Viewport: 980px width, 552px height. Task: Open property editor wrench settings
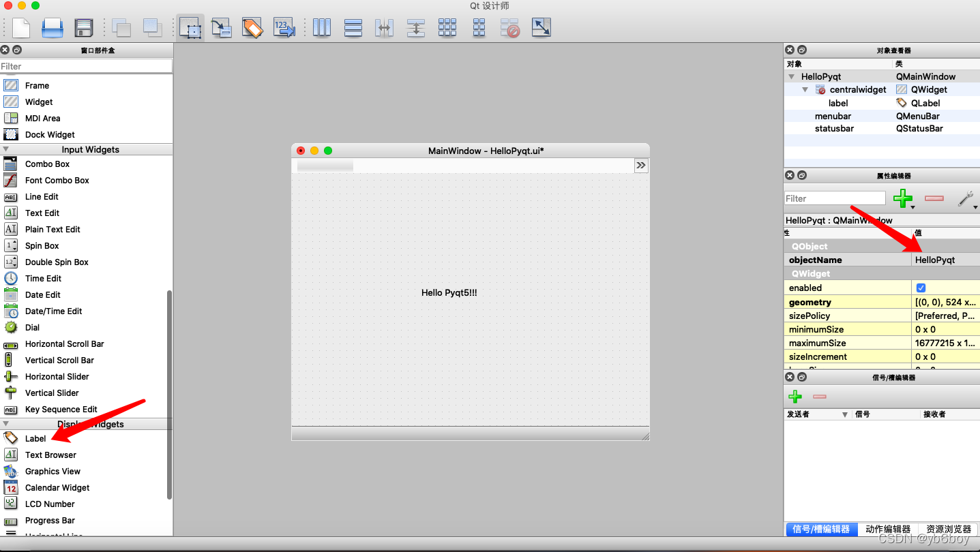[966, 198]
